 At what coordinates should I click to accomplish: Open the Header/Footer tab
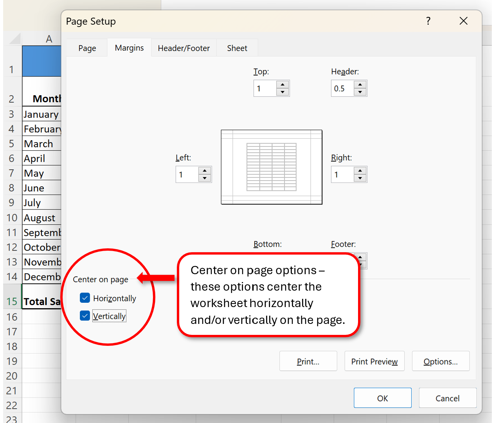pos(184,48)
